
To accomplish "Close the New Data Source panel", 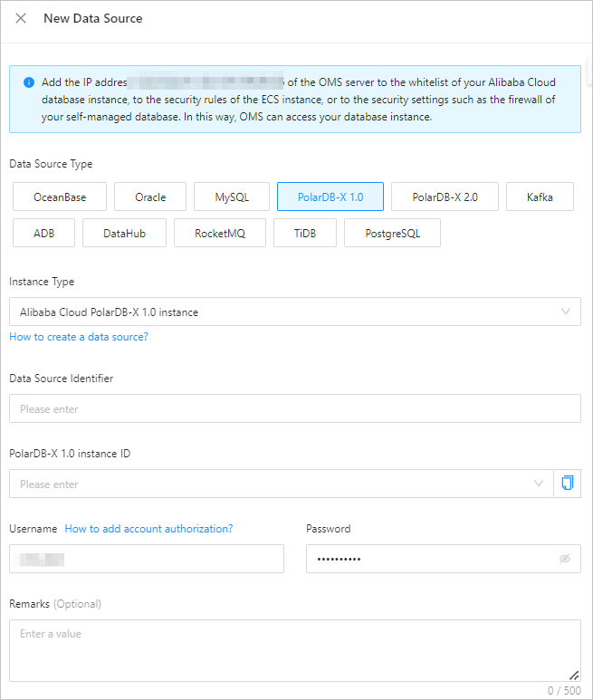I will [x=21, y=18].
